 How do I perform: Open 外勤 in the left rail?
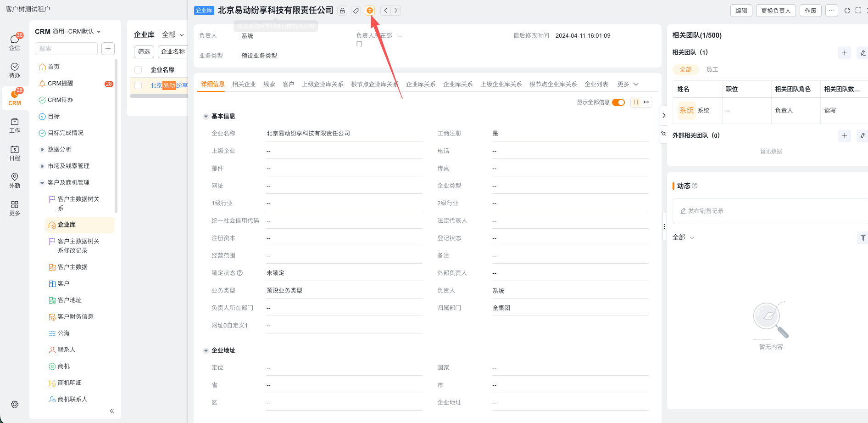pyautogui.click(x=15, y=180)
